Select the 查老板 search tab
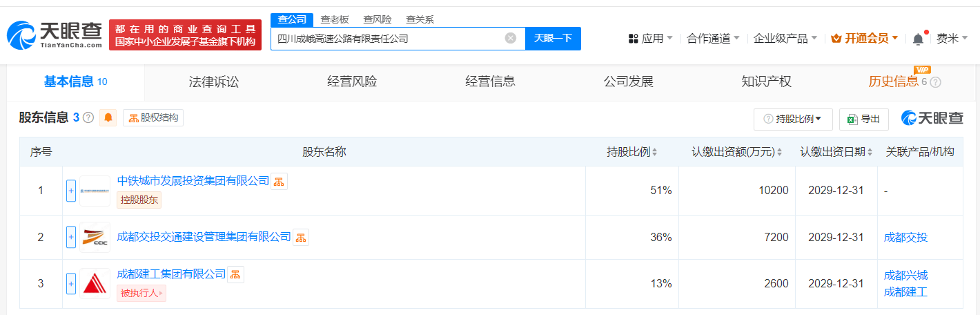Screen dimensions: 980x315 click(335, 19)
